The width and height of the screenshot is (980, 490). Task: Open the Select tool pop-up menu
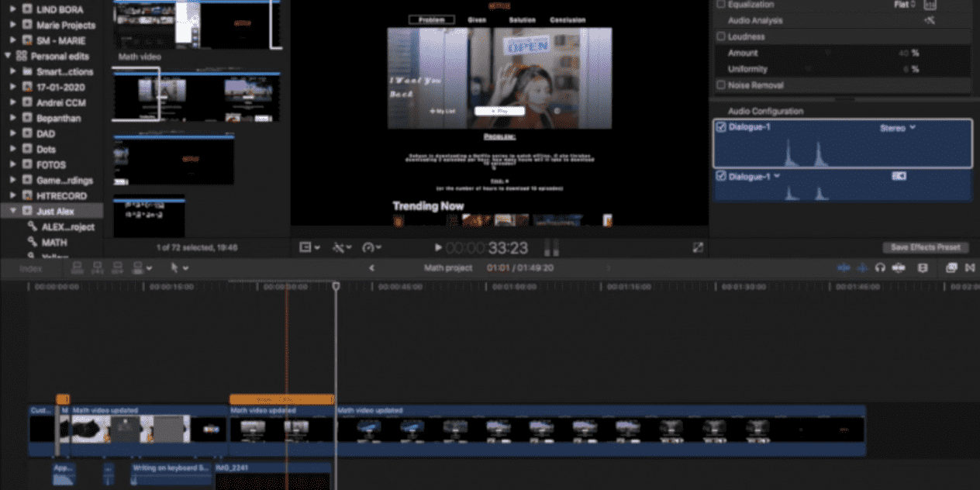[179, 268]
